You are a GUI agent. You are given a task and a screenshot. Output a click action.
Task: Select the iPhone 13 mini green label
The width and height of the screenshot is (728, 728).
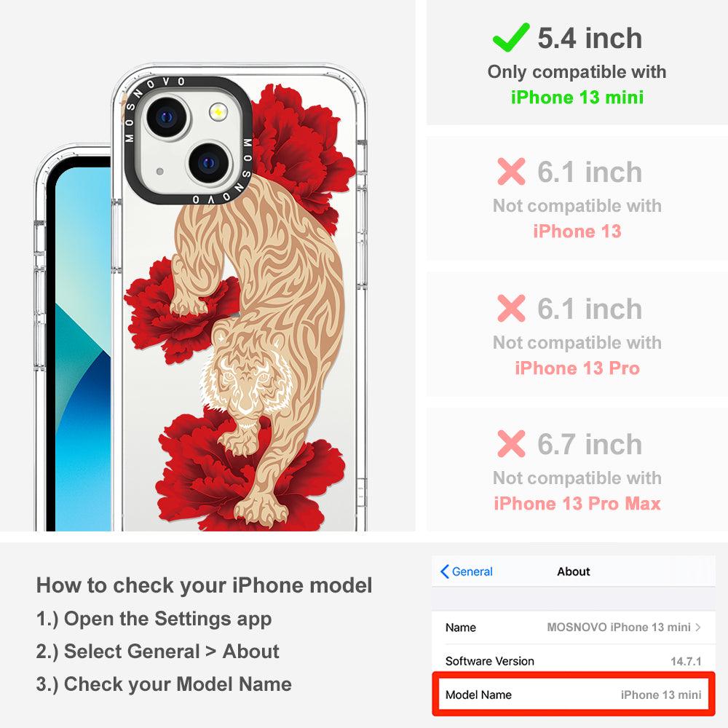point(577,98)
